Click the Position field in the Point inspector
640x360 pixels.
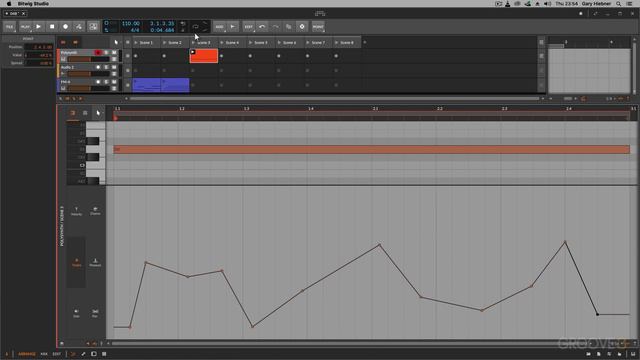click(38, 47)
